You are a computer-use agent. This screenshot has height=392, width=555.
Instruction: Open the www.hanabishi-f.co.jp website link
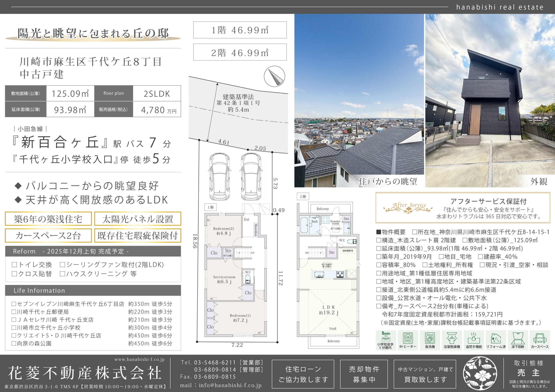click(139, 359)
